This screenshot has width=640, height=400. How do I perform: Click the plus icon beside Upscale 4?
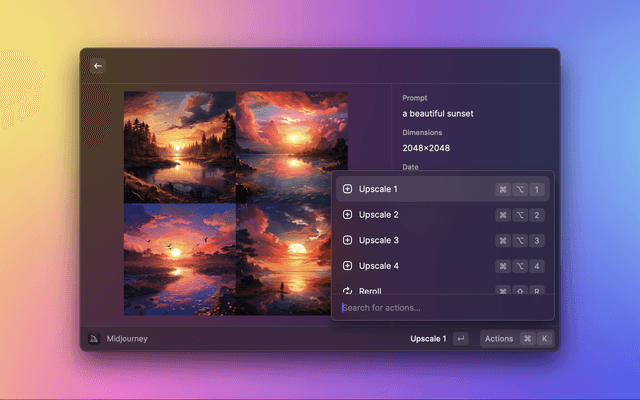pyautogui.click(x=347, y=266)
